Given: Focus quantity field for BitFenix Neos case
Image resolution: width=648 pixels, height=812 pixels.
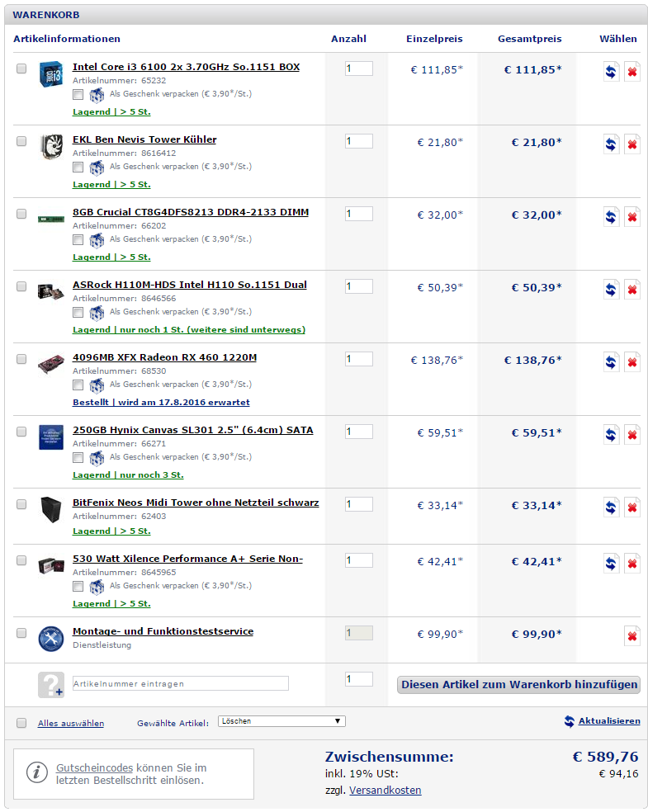Looking at the screenshot, I should coord(359,504).
